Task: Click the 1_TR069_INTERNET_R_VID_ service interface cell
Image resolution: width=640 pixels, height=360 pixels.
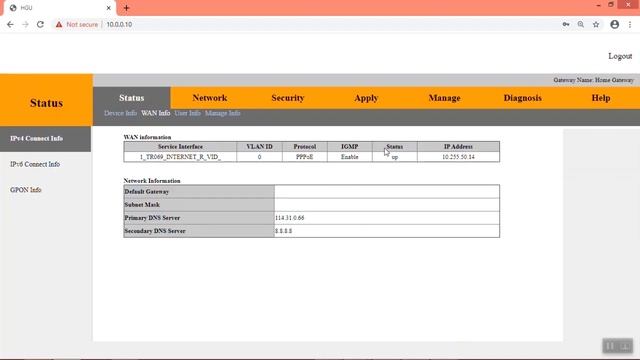Action: 180,157
